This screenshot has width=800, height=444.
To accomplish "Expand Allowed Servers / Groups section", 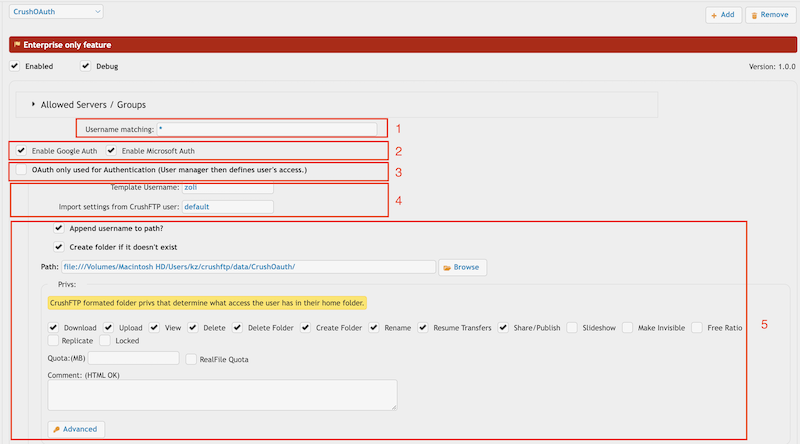I will click(x=33, y=104).
